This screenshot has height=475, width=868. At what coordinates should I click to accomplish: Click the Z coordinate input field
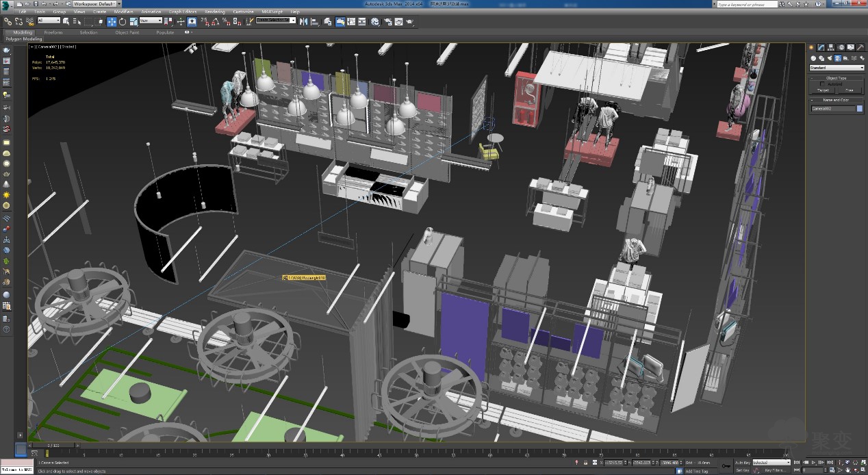coord(669,463)
